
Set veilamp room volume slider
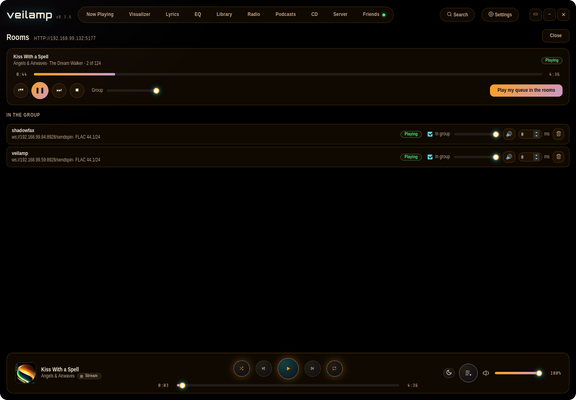click(x=476, y=157)
